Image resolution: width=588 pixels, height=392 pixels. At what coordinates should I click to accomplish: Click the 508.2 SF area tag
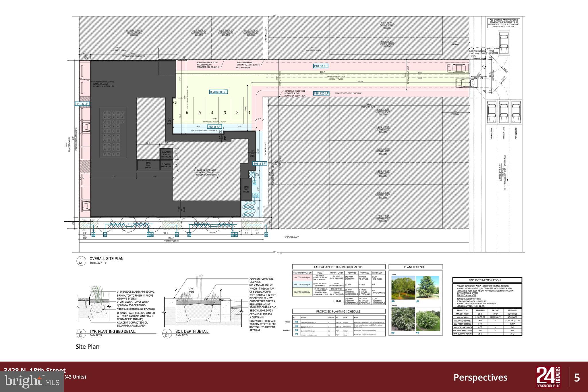coord(259,164)
